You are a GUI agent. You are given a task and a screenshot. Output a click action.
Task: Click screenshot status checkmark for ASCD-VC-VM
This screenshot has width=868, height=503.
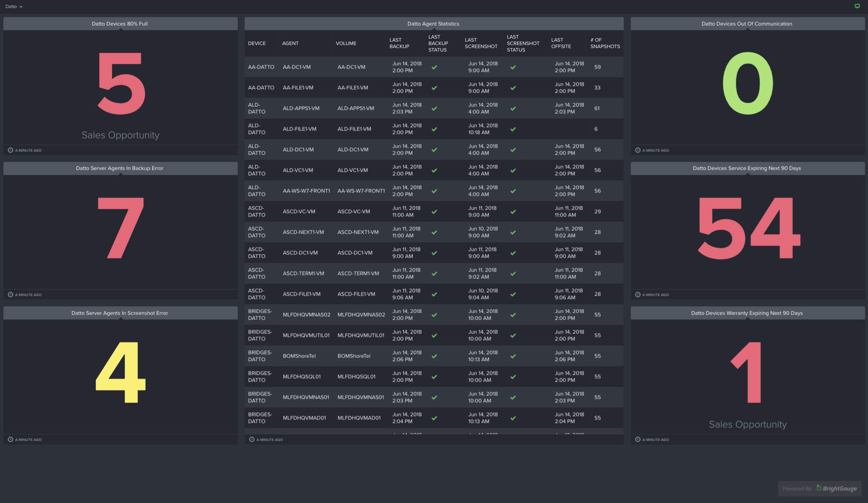tap(513, 212)
